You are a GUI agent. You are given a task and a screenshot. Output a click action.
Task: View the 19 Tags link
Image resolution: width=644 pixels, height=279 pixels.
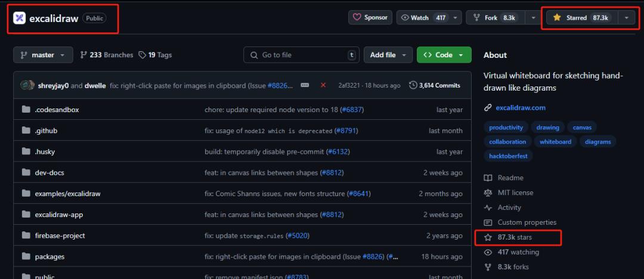click(x=155, y=55)
